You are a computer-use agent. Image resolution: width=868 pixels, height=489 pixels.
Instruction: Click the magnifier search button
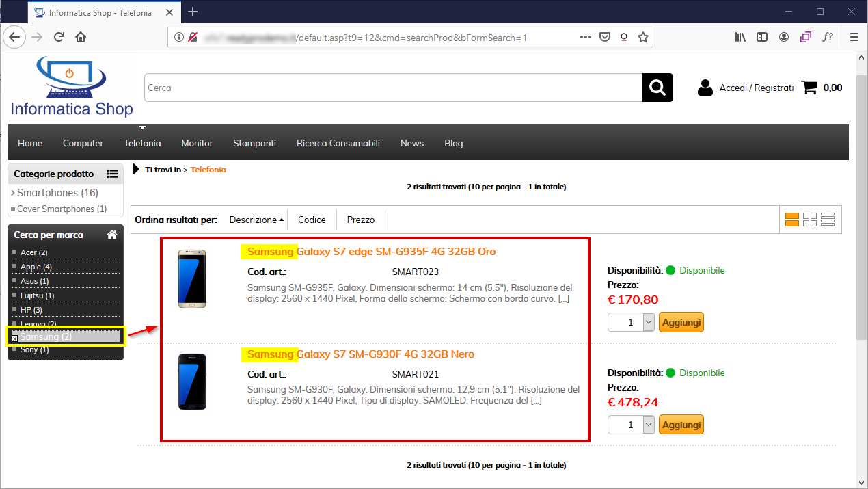coord(657,88)
